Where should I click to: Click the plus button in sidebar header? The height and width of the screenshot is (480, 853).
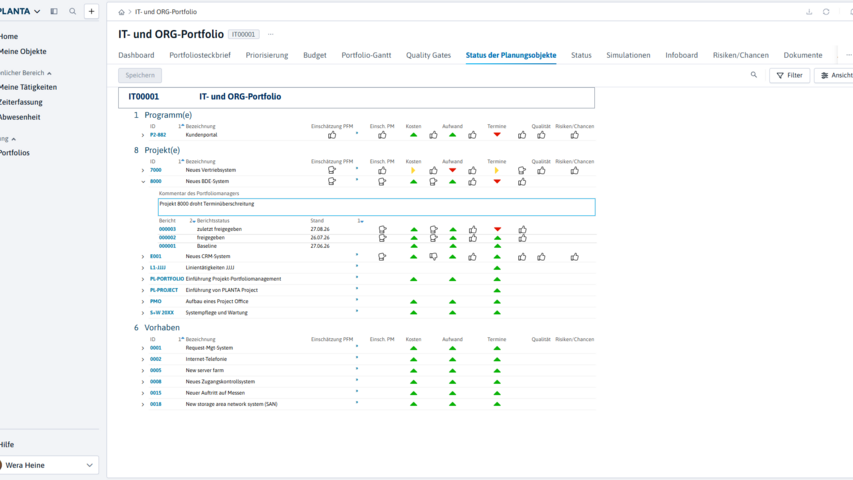[91, 11]
